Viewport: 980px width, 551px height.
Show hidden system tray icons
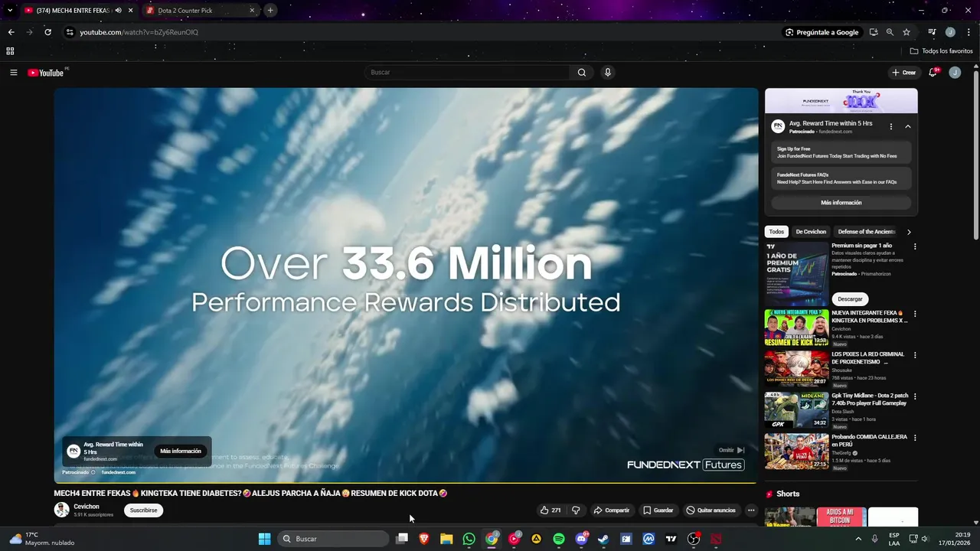[860, 539]
